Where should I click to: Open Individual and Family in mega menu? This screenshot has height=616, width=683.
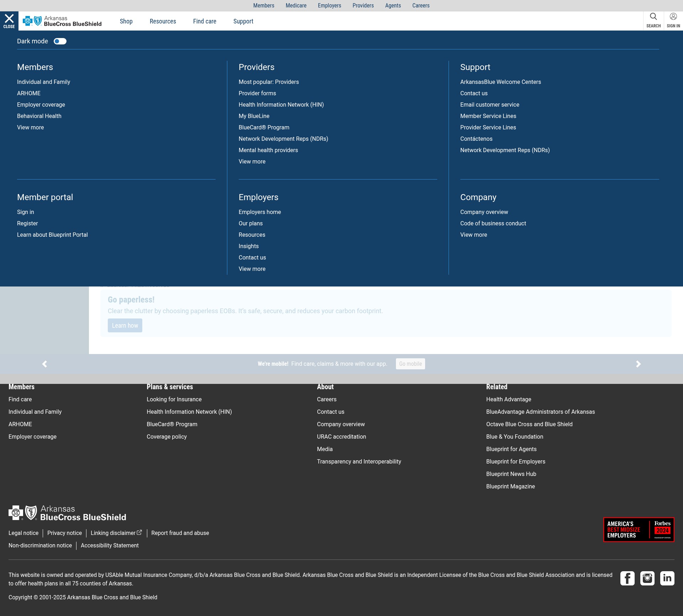[43, 82]
